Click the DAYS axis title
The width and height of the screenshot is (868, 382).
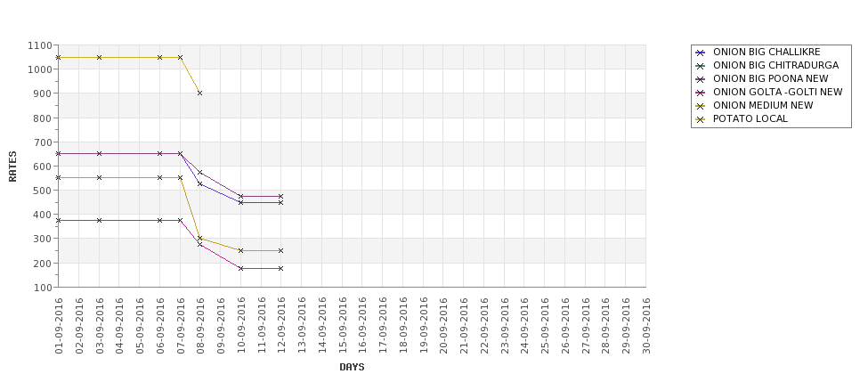(352, 367)
